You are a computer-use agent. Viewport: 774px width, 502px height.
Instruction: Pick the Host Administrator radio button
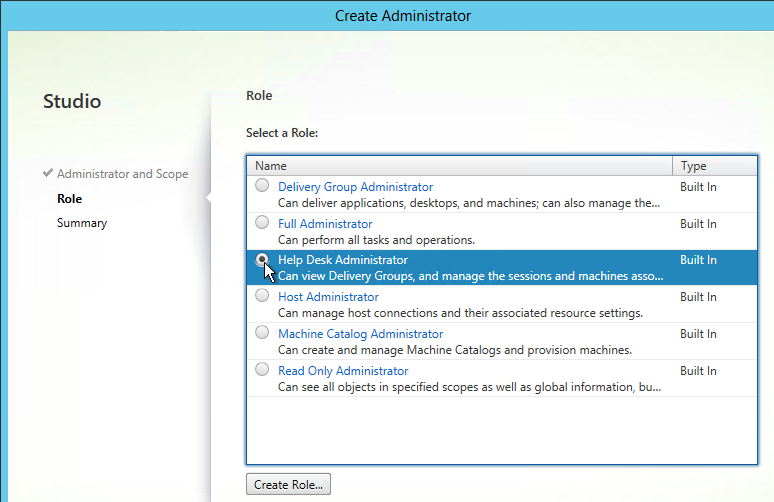(262, 296)
